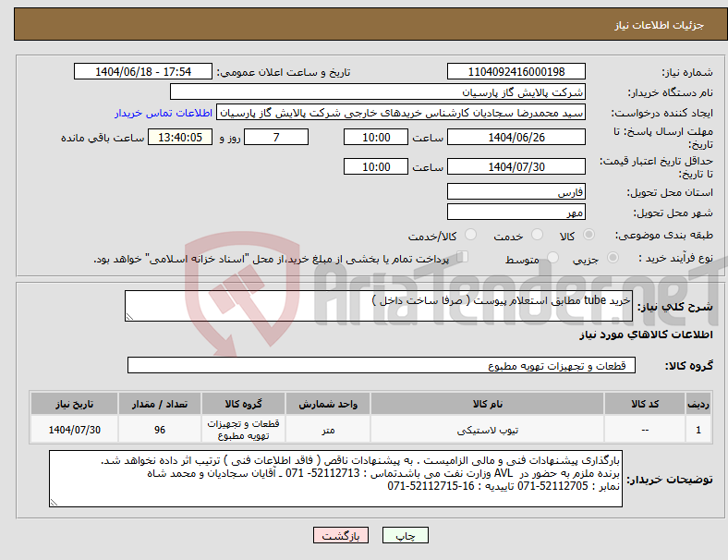Click the واحد شمارش column header
The height and width of the screenshot is (560, 728).
[328, 404]
